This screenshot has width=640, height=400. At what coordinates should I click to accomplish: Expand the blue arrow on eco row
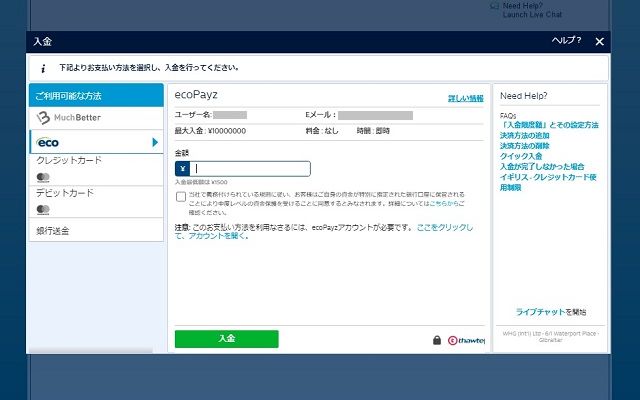(x=155, y=143)
